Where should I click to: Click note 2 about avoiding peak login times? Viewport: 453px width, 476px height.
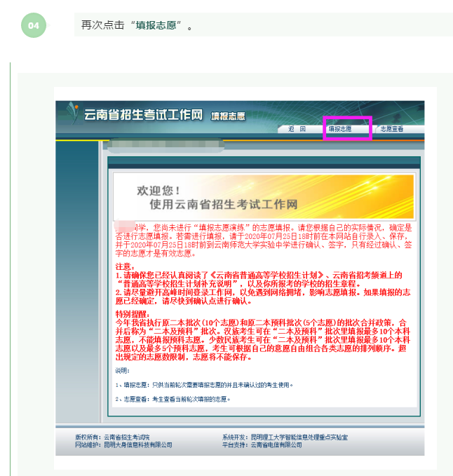263,297
